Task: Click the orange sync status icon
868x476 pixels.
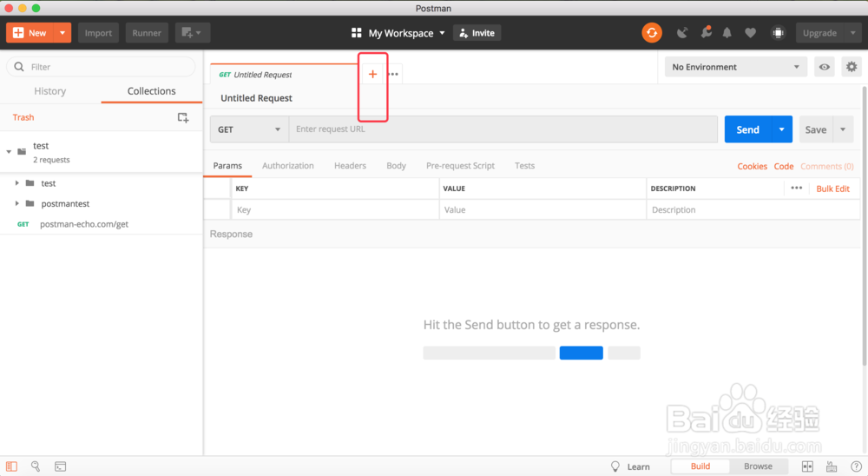Action: tap(652, 33)
